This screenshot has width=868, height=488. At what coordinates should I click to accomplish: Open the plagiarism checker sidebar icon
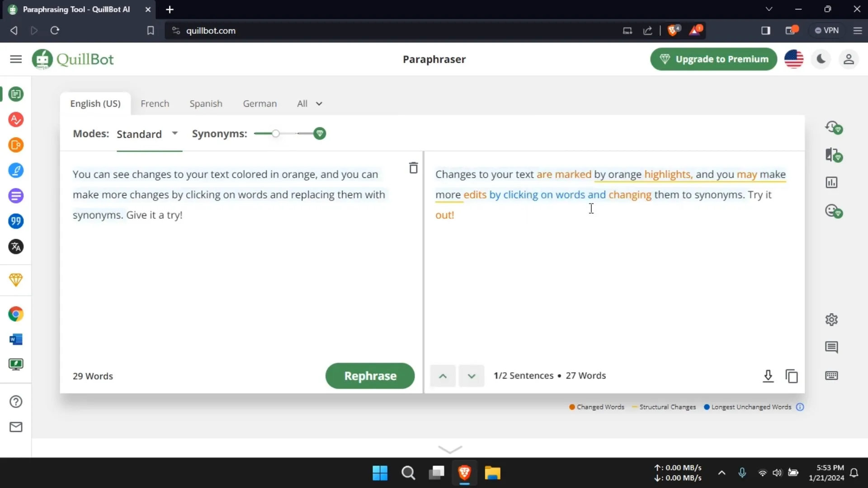tap(16, 145)
